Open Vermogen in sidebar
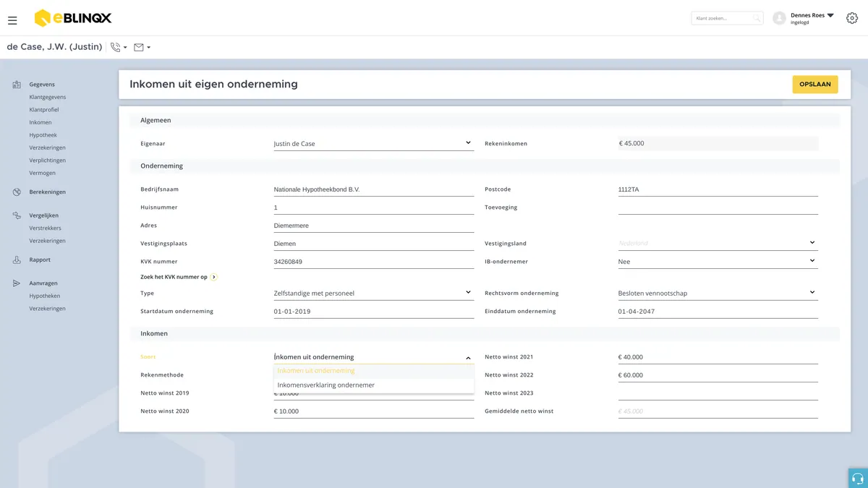 pos(42,173)
